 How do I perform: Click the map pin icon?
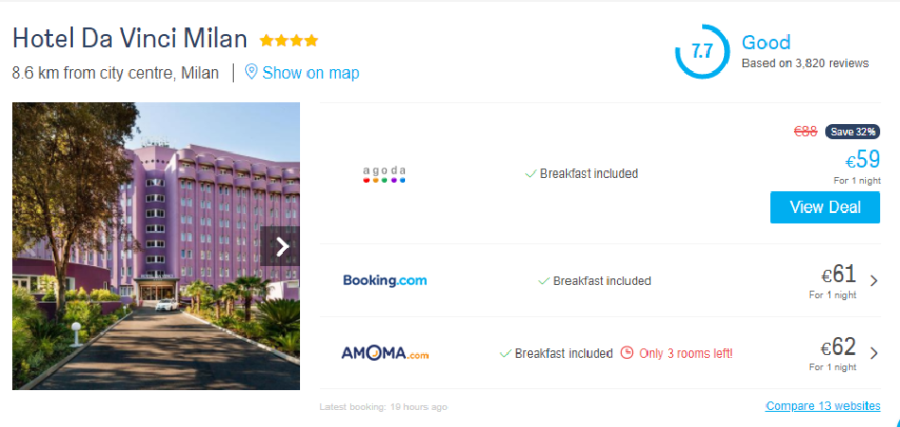pyautogui.click(x=251, y=72)
